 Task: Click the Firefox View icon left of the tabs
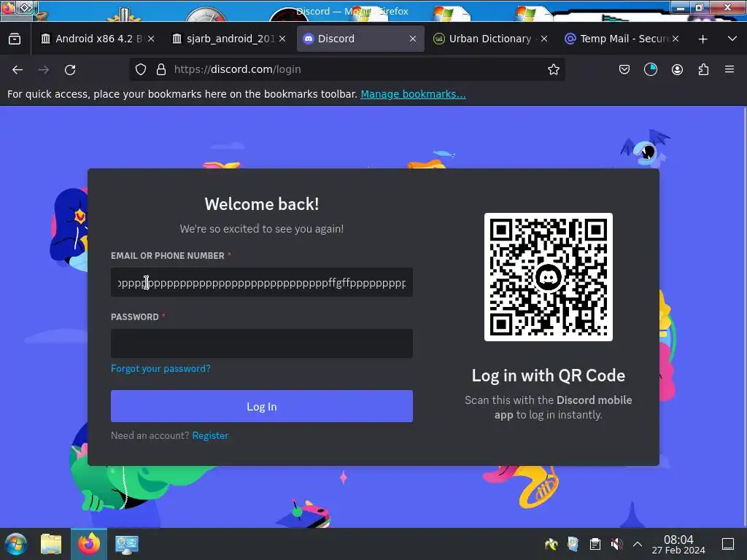15,39
